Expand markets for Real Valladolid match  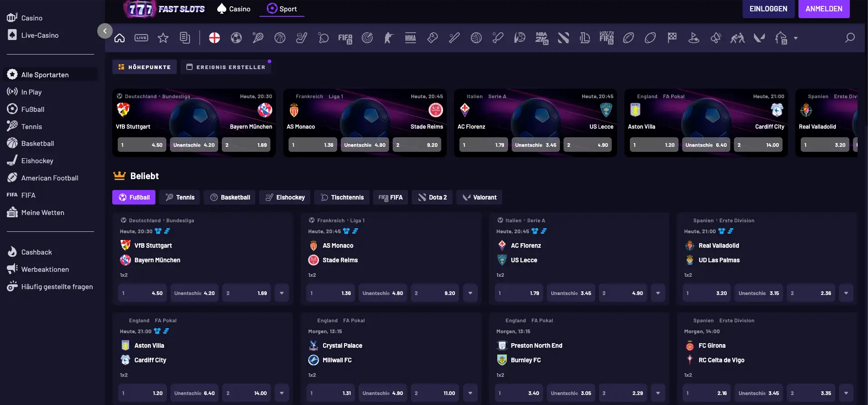click(846, 293)
